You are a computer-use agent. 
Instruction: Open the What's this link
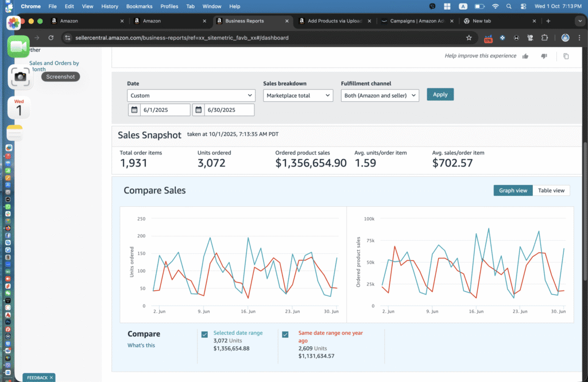141,345
